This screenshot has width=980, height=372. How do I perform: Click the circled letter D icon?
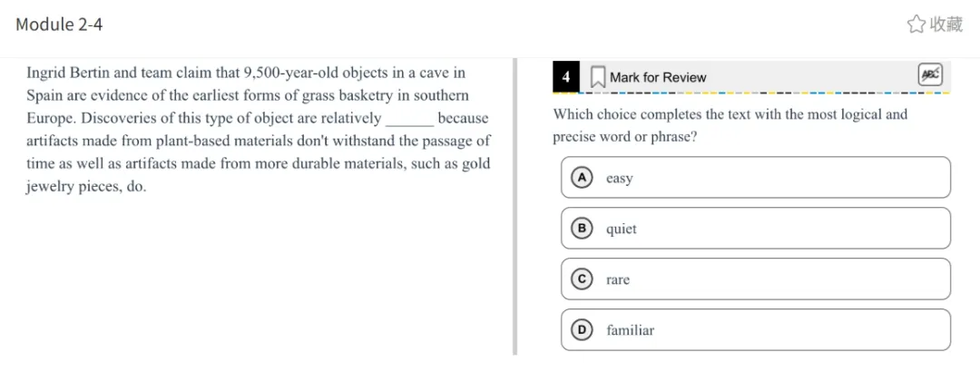pos(581,330)
